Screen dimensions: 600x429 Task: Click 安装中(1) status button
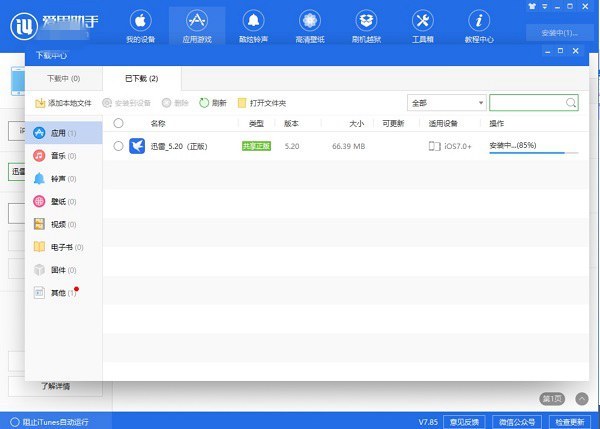[559, 33]
